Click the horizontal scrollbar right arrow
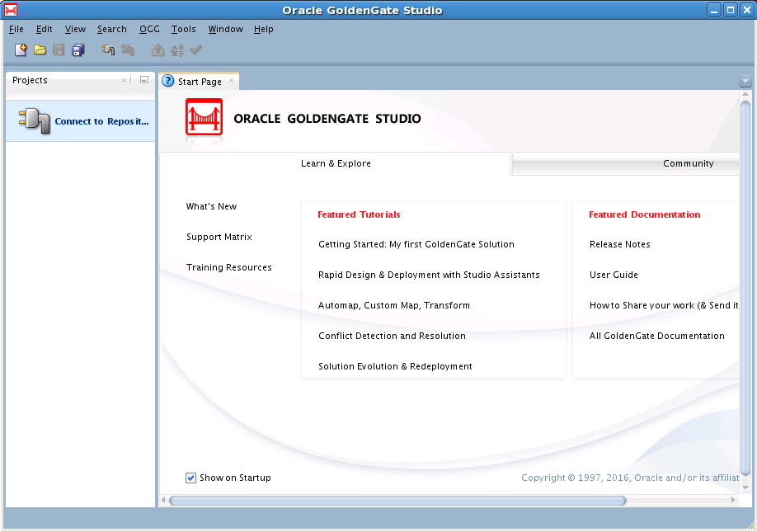 (733, 500)
